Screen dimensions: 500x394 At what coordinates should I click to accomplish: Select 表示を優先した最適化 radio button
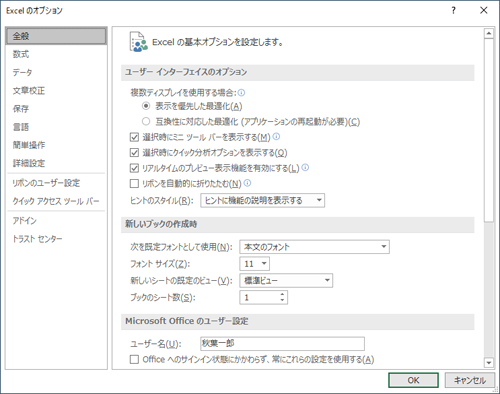146,106
